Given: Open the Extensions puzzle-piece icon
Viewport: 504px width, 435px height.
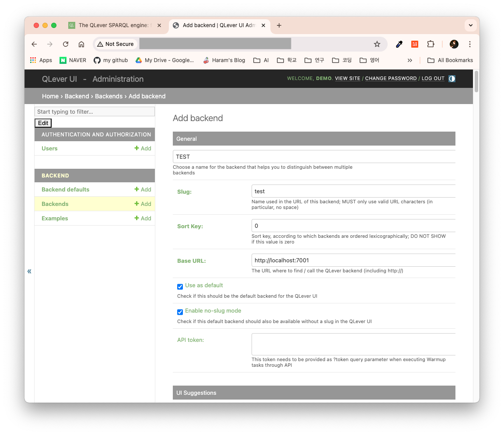Looking at the screenshot, I should coord(431,44).
